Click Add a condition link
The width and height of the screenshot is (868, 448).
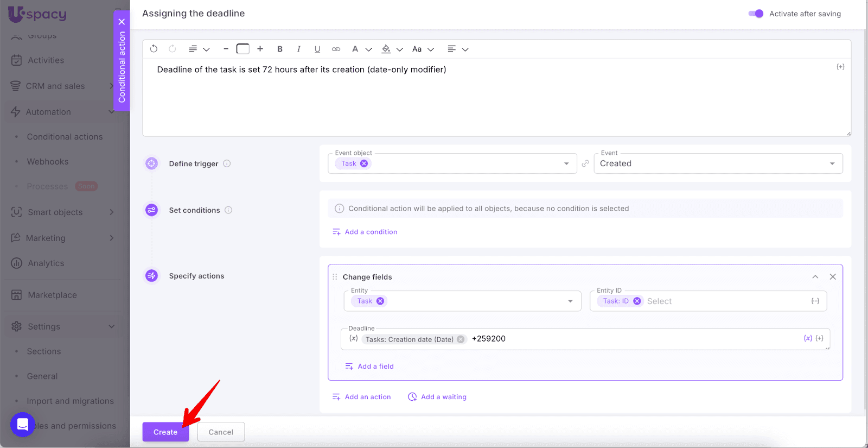click(371, 232)
